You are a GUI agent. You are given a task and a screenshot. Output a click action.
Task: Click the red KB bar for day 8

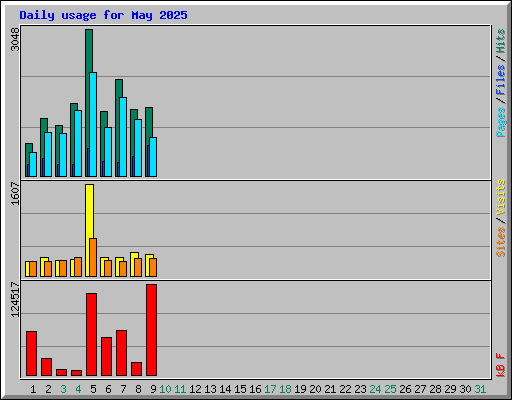point(136,369)
